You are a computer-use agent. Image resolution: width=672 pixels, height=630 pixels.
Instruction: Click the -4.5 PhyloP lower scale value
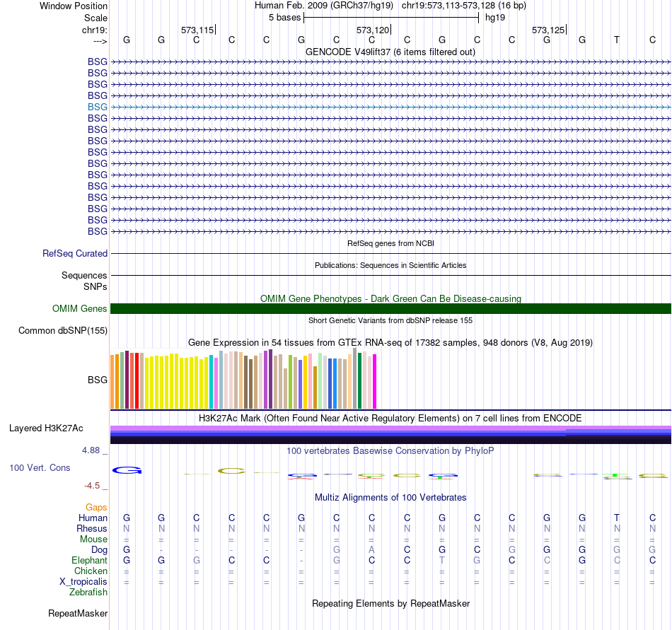click(92, 486)
